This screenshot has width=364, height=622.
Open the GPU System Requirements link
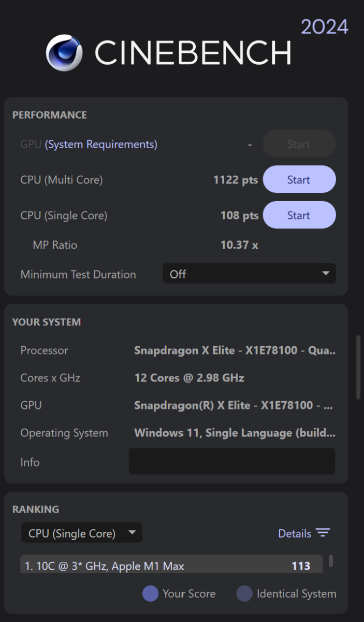tap(101, 144)
